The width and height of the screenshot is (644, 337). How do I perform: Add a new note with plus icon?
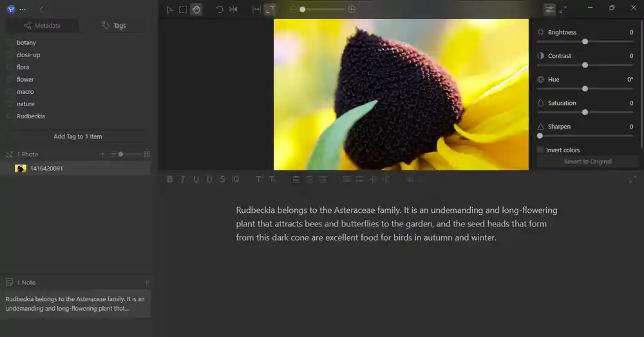pyautogui.click(x=147, y=282)
